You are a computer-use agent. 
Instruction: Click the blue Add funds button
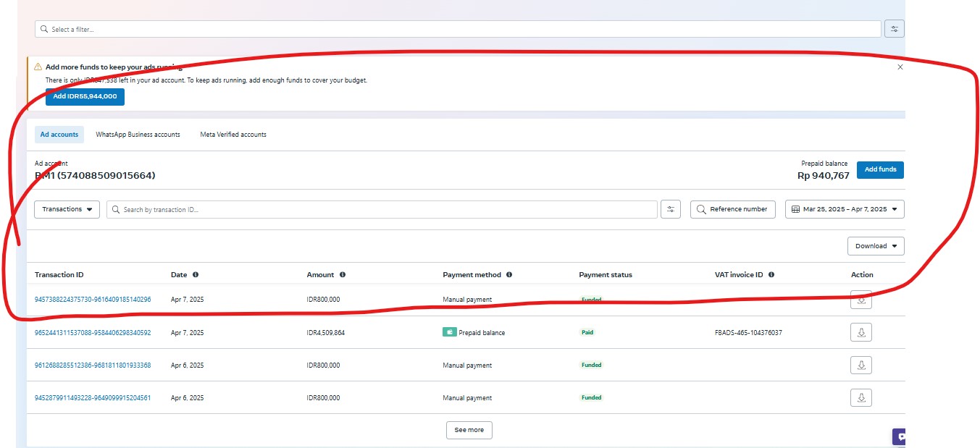click(x=880, y=169)
